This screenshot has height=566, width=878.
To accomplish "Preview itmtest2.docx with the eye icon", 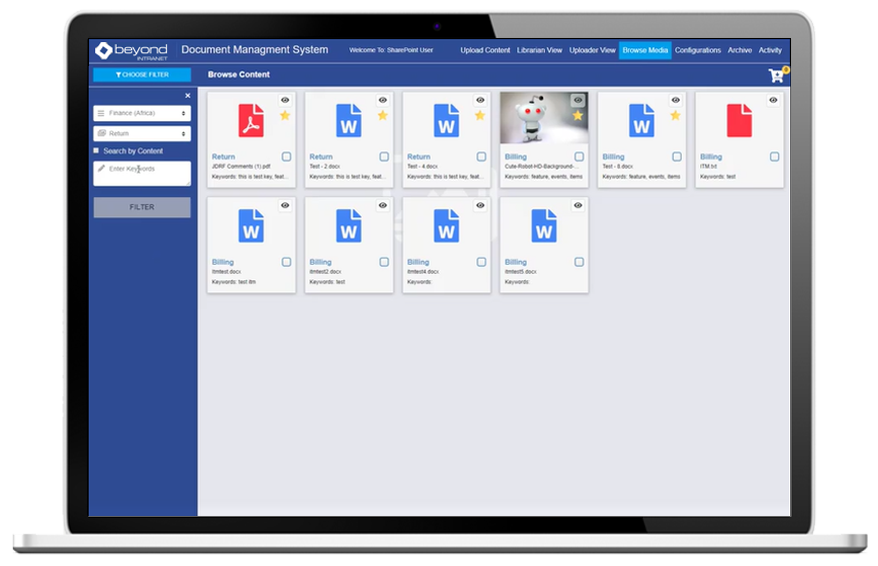I will pyautogui.click(x=382, y=205).
